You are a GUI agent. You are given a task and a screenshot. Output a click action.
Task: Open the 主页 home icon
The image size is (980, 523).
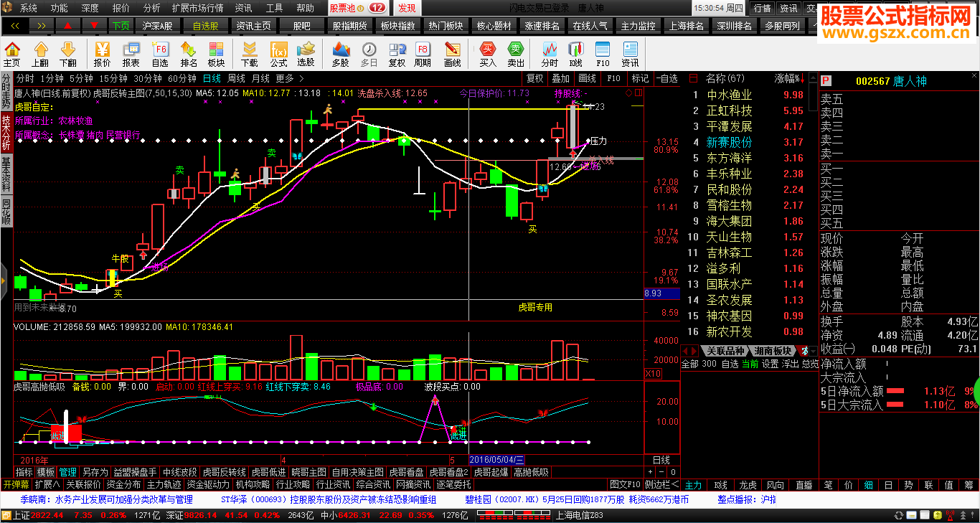[x=12, y=54]
